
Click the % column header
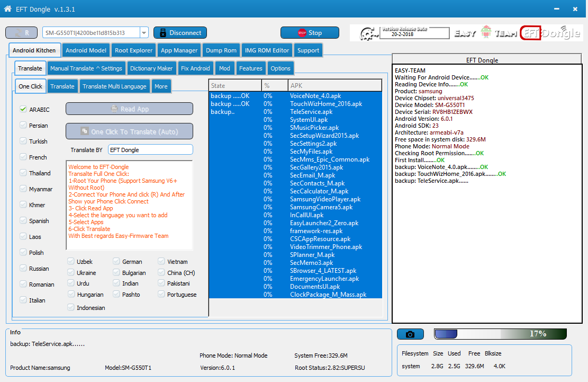coord(275,85)
